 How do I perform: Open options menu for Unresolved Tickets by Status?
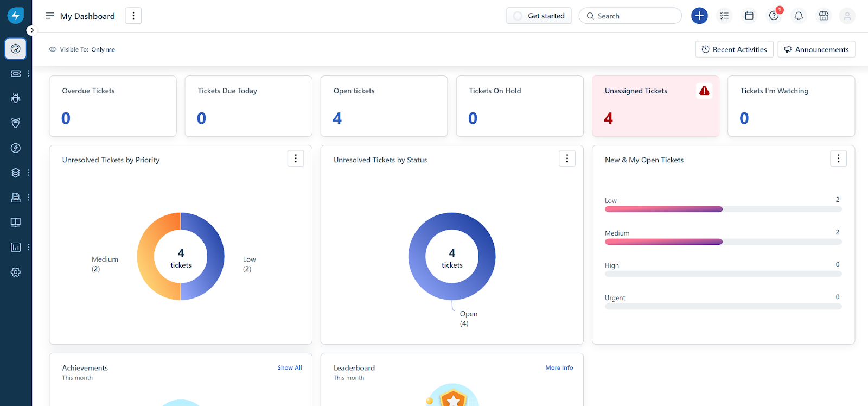[x=567, y=158]
